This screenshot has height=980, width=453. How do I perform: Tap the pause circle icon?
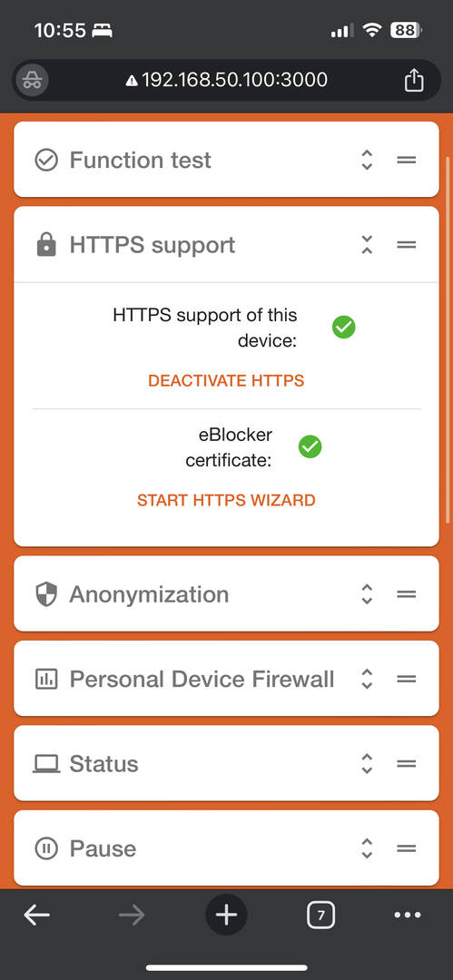pos(46,848)
